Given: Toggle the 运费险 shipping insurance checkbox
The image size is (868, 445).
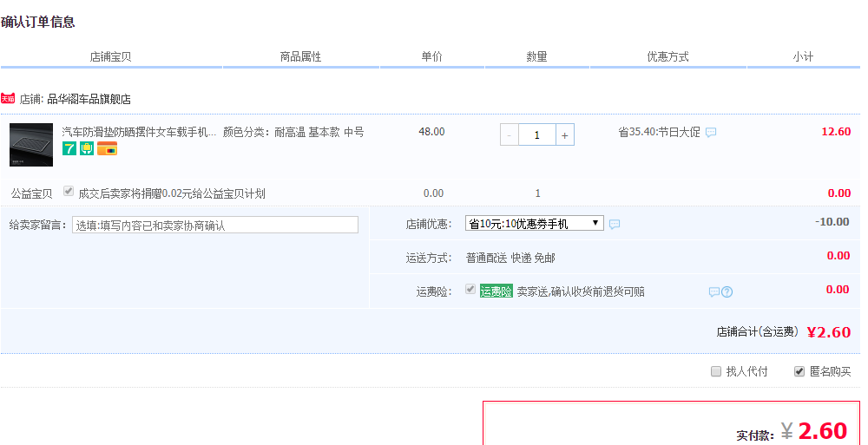Looking at the screenshot, I should click(x=470, y=289).
